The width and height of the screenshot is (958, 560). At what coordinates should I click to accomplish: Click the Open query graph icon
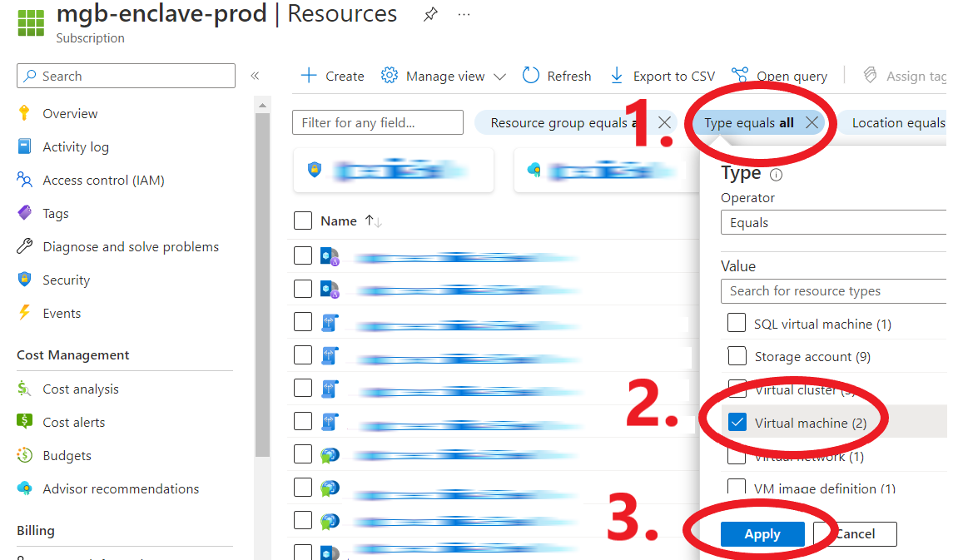tap(740, 75)
